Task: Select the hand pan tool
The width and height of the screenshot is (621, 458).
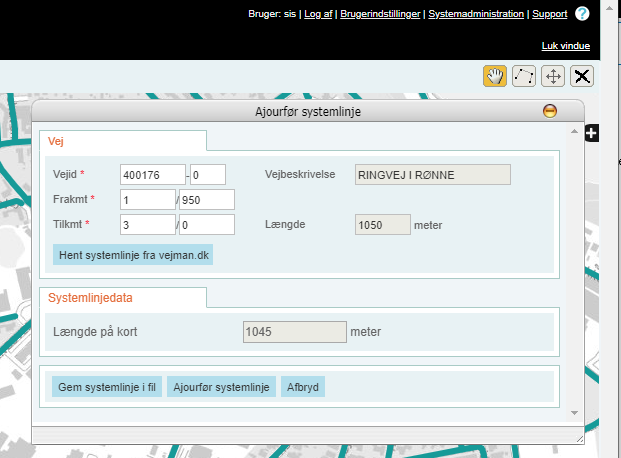Action: coord(494,76)
